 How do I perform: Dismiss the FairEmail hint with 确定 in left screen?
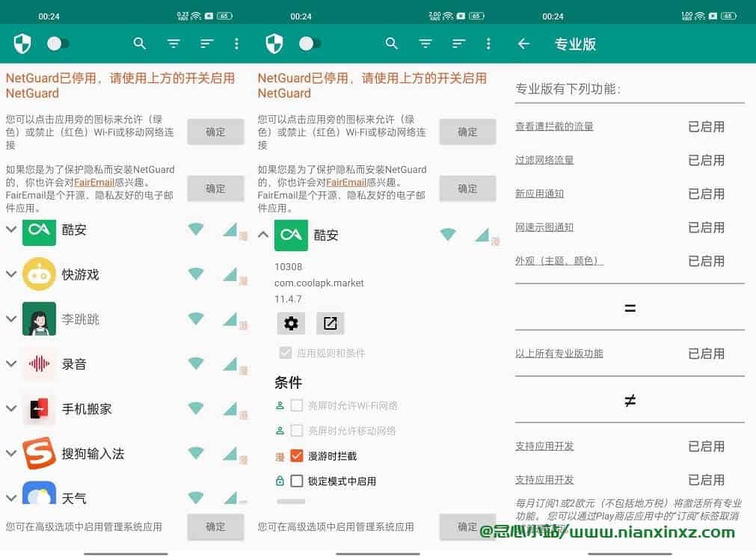(215, 188)
